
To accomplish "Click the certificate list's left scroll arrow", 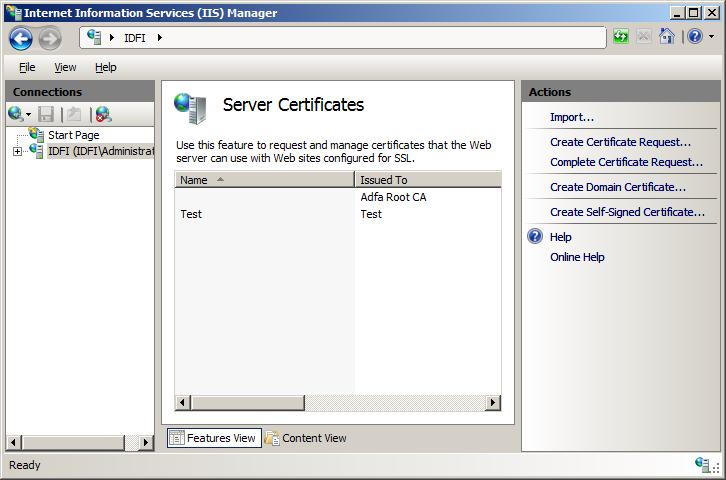I will tap(182, 403).
